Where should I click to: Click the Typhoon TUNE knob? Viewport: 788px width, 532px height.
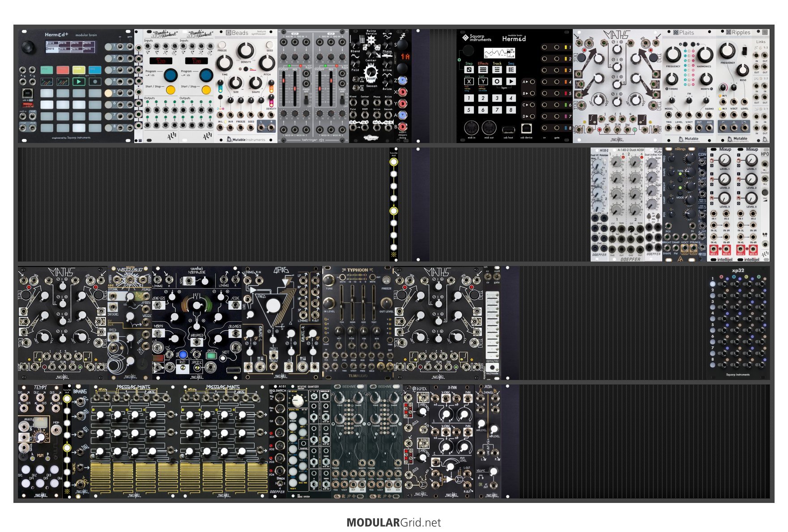329,280
